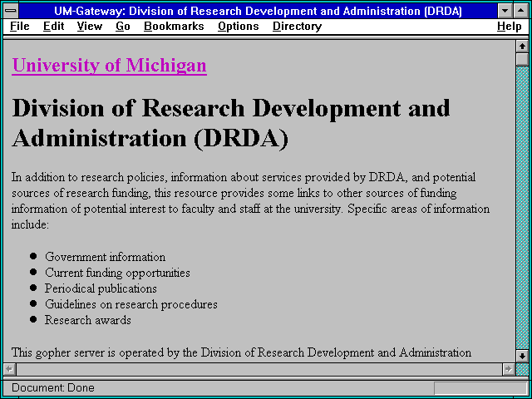Click the horizontal scrollbar left arrow

(x=10, y=369)
